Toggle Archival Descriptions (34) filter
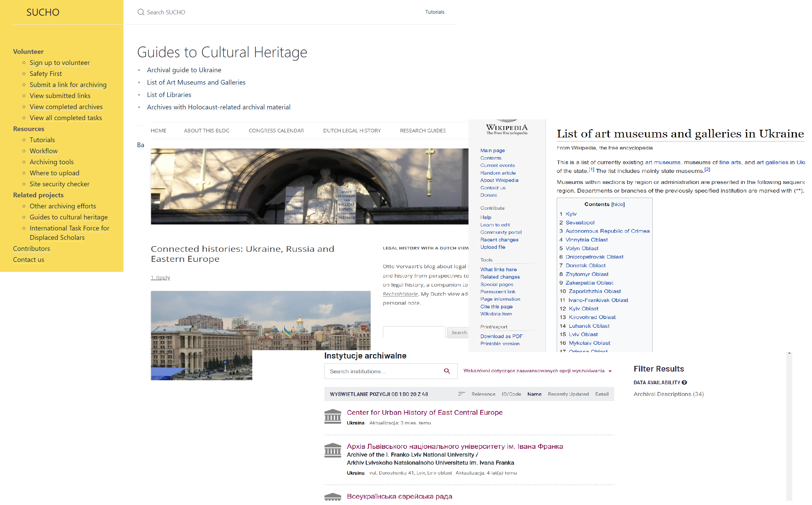Screen dimensions: 812x505 [x=668, y=394]
